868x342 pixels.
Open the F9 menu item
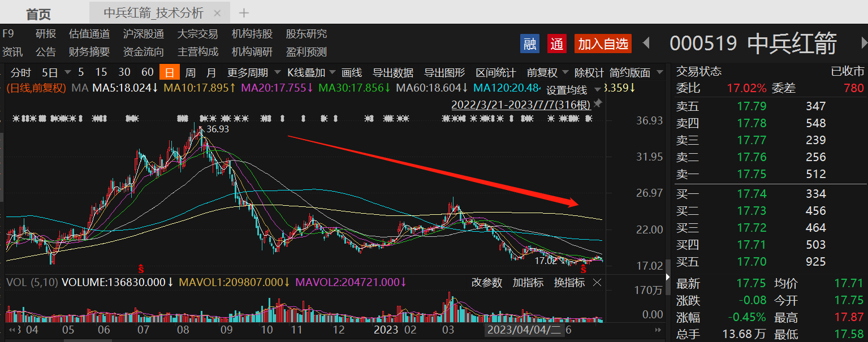pos(8,34)
